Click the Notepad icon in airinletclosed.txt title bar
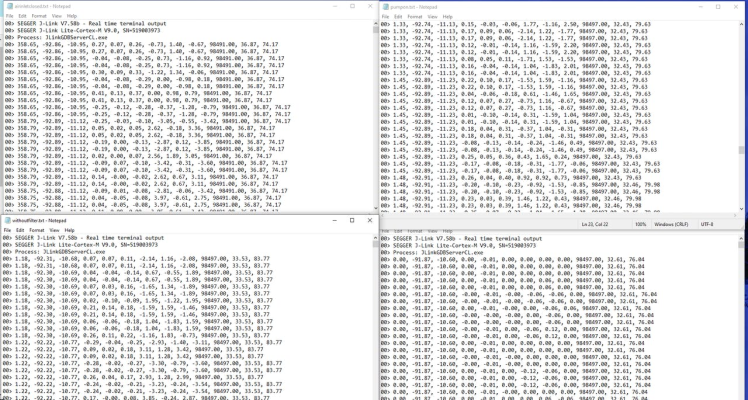 tap(10, 6)
